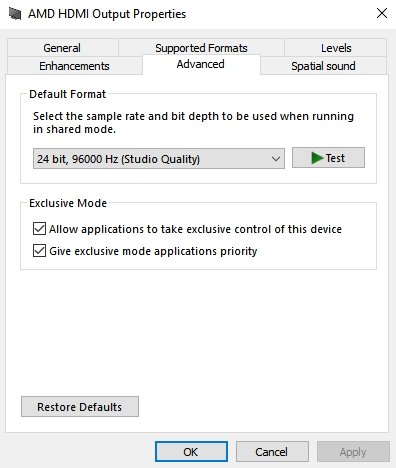Screen dimensions: 396x468
Task: Open the Supported Formats tab
Action: (x=201, y=48)
